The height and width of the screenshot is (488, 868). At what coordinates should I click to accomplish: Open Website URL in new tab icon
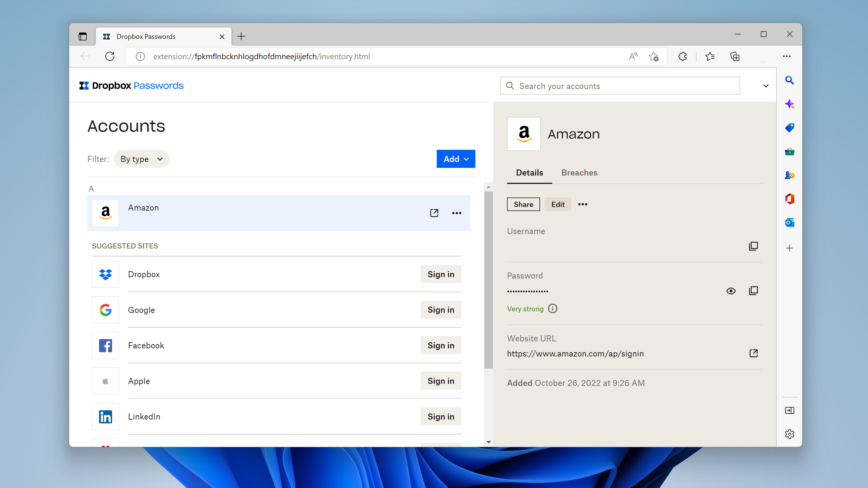tap(753, 353)
